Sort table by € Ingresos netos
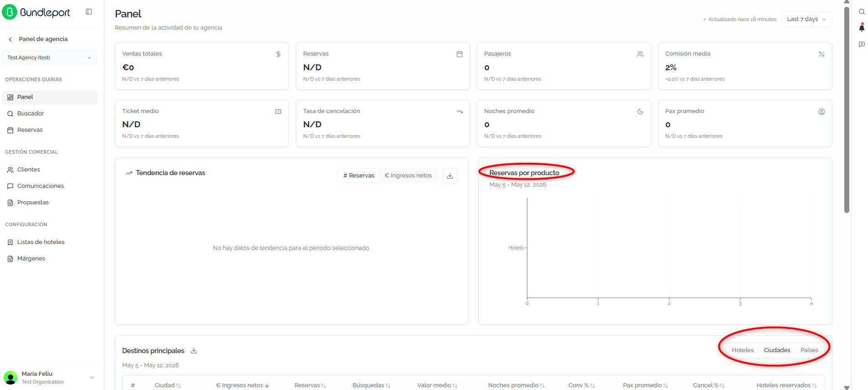The image size is (868, 390). [242, 385]
